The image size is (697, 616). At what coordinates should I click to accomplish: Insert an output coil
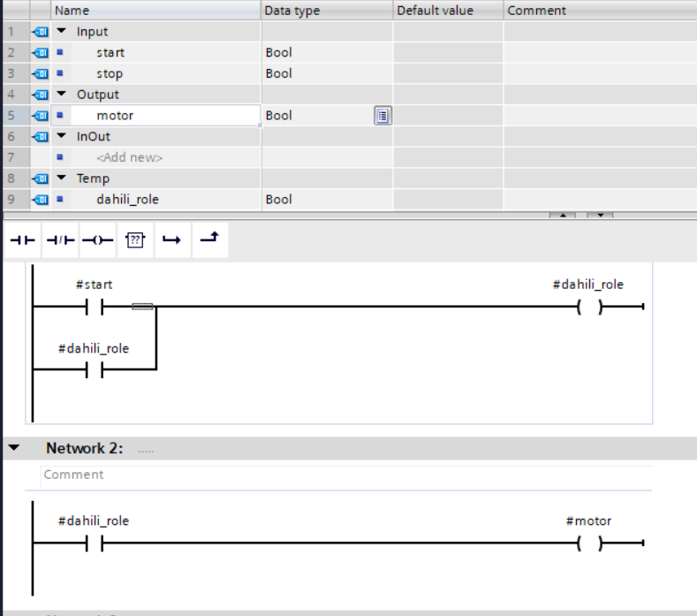(x=98, y=240)
